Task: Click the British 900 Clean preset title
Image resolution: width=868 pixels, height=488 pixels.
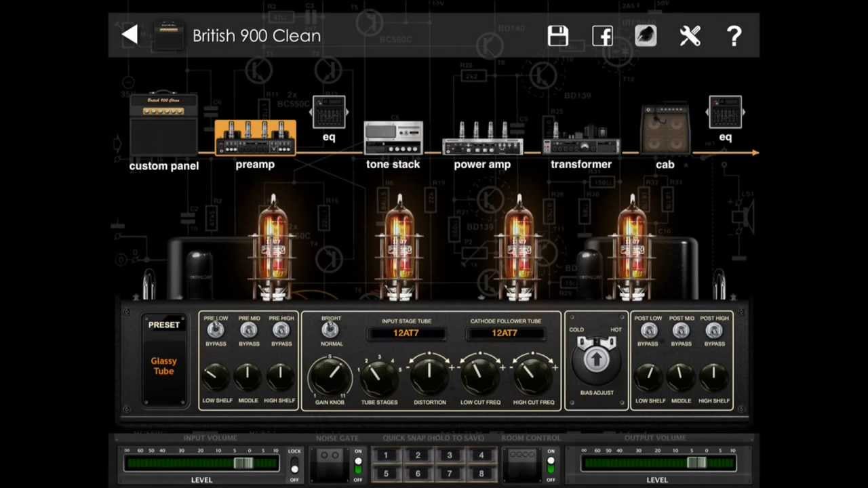Action: 256,36
